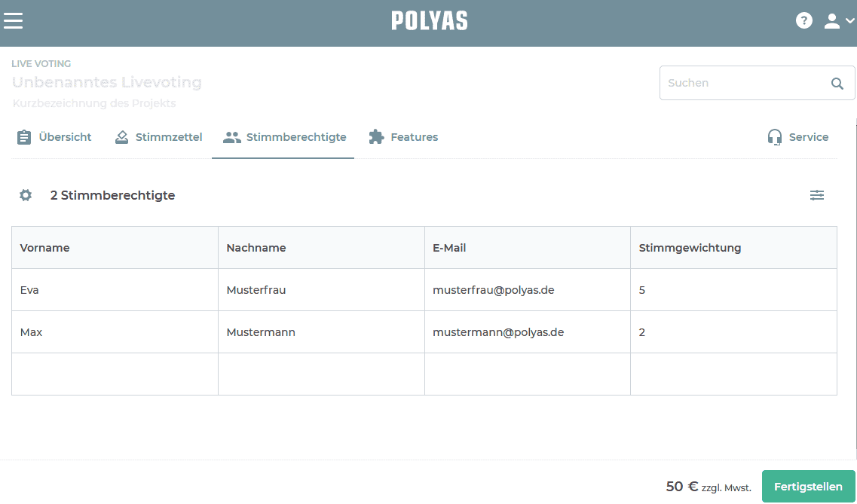The height and width of the screenshot is (504, 857).
Task: Click the gear settings icon beside Stimmberechtigte
Action: click(x=26, y=196)
